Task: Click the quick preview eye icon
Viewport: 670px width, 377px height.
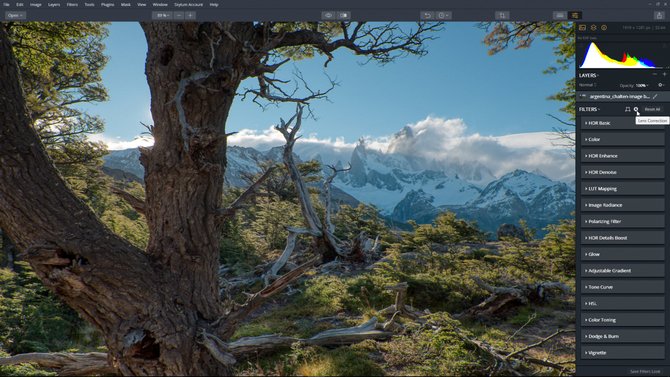Action: coord(328,15)
